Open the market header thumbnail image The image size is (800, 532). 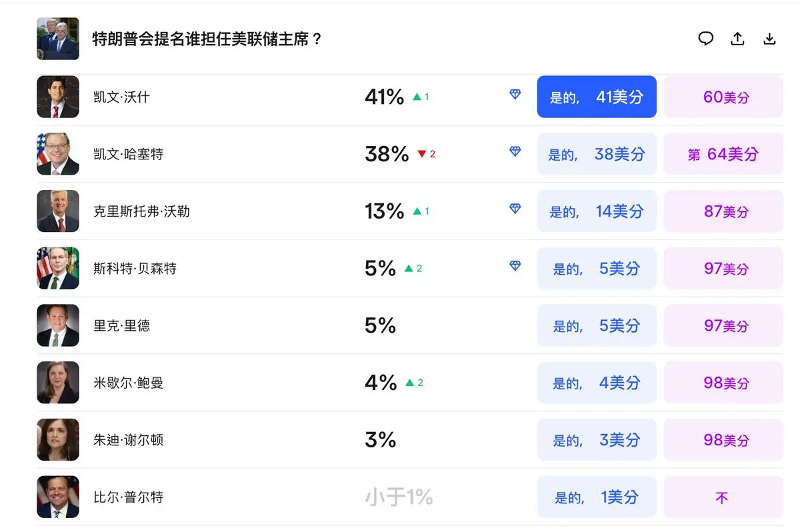coord(58,39)
